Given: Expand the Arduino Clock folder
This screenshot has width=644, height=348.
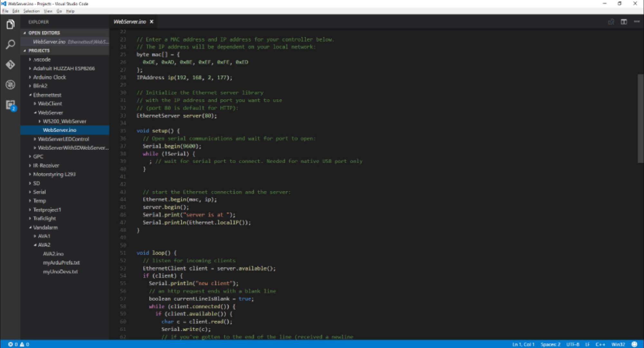Looking at the screenshot, I should pyautogui.click(x=49, y=77).
